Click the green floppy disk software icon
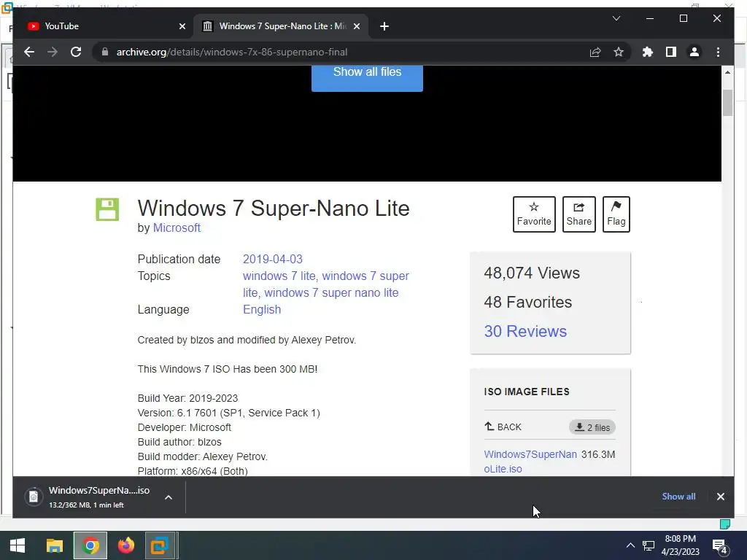This screenshot has height=560, width=747. tap(107, 209)
